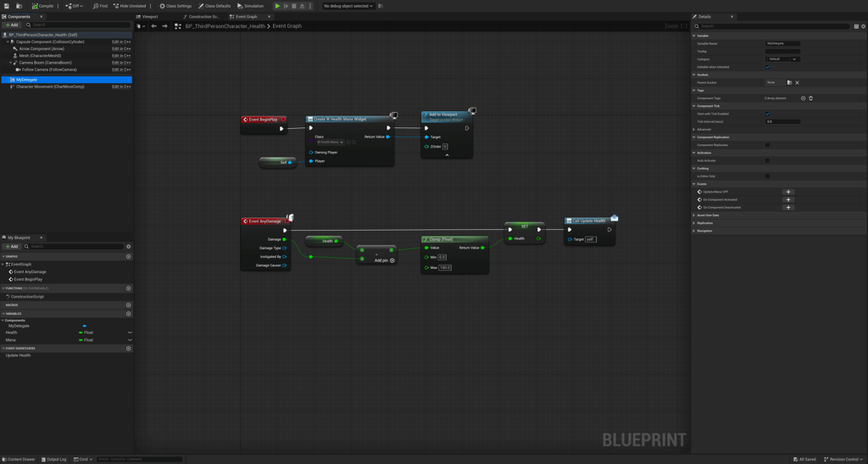Click BP_ThirdPersonCharacter_Health breadcrumb
868x464 pixels.
pos(225,26)
